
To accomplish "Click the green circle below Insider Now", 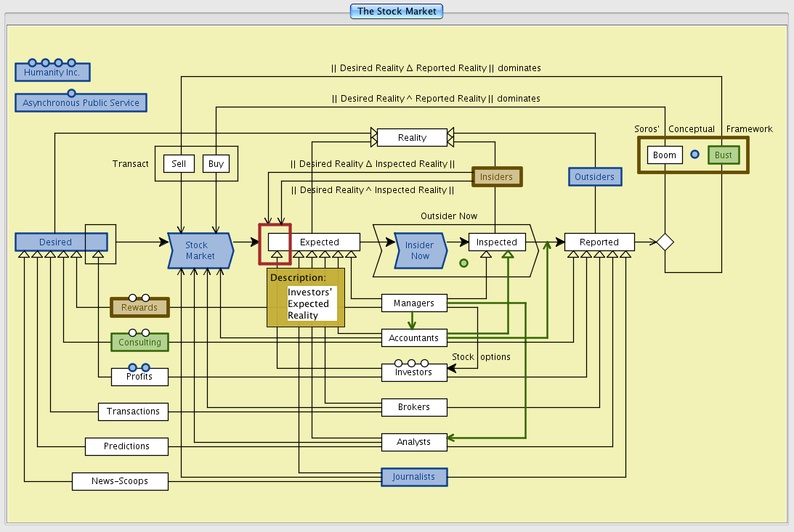I will [463, 263].
